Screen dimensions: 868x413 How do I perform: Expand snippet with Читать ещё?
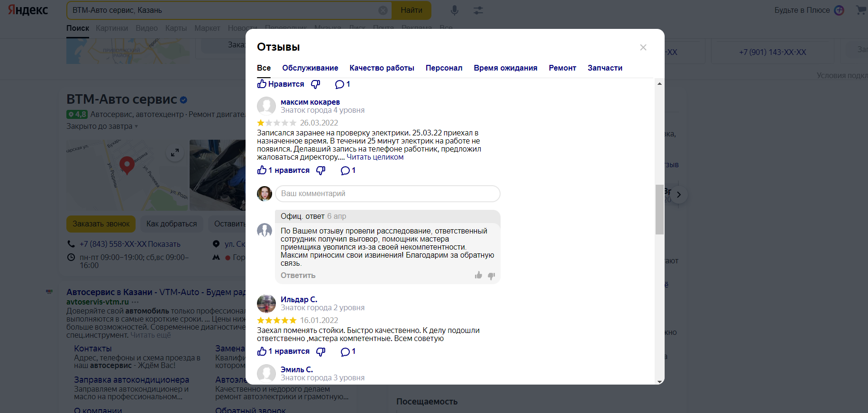(150, 335)
